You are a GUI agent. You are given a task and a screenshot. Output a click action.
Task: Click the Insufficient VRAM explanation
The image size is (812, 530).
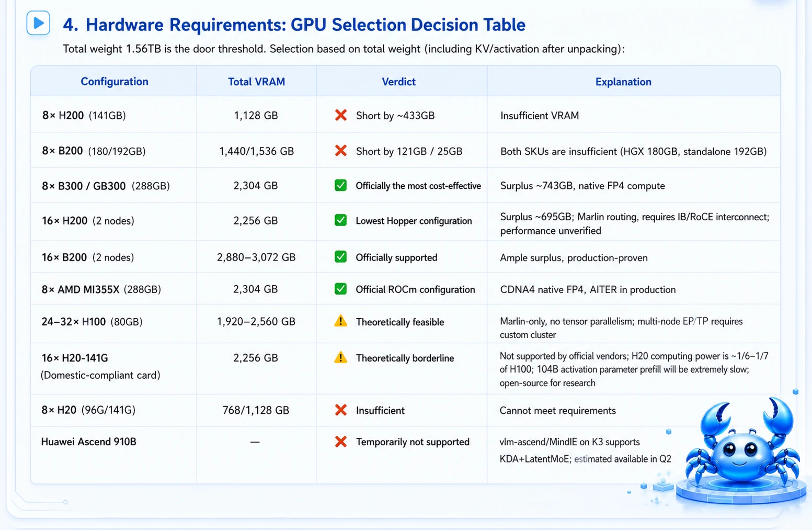540,116
